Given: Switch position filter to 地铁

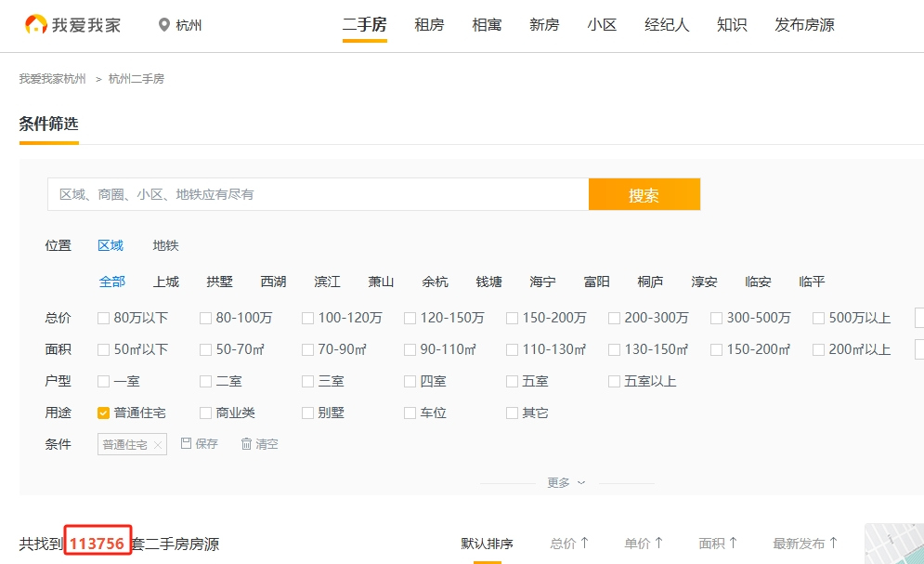Looking at the screenshot, I should point(165,245).
